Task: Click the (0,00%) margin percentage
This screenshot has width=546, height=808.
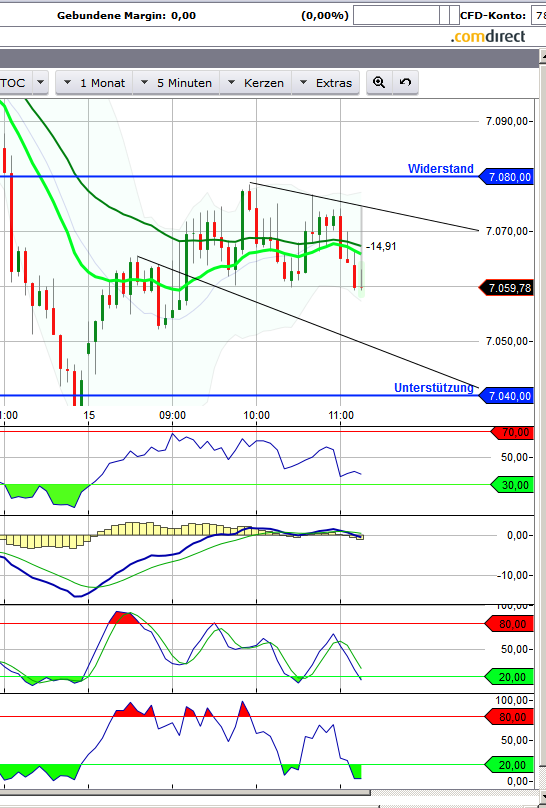Action: (x=325, y=15)
